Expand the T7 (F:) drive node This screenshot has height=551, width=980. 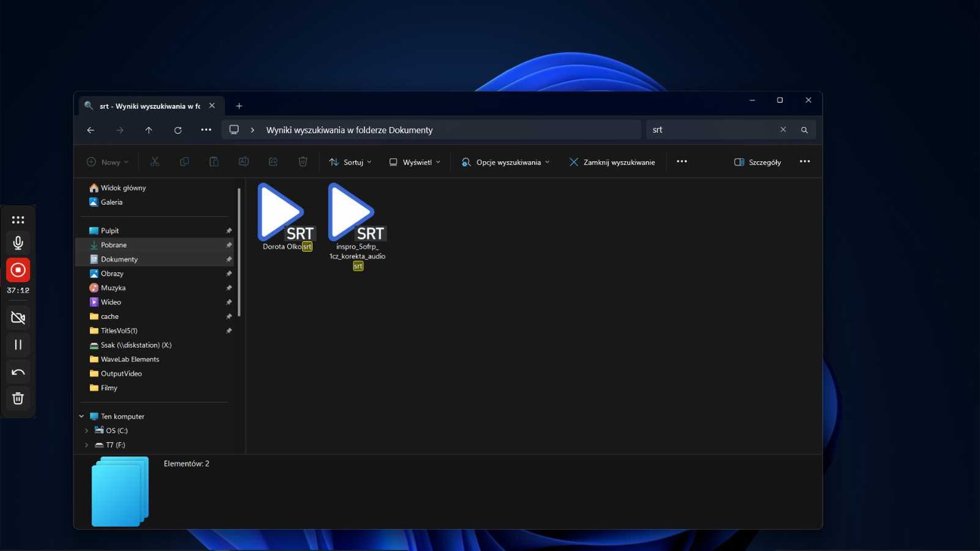coord(86,445)
